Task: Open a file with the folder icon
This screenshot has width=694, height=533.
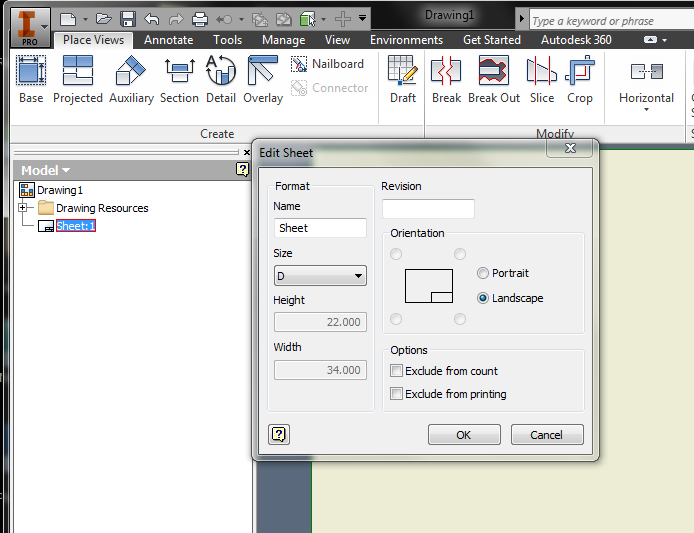Action: (104, 19)
